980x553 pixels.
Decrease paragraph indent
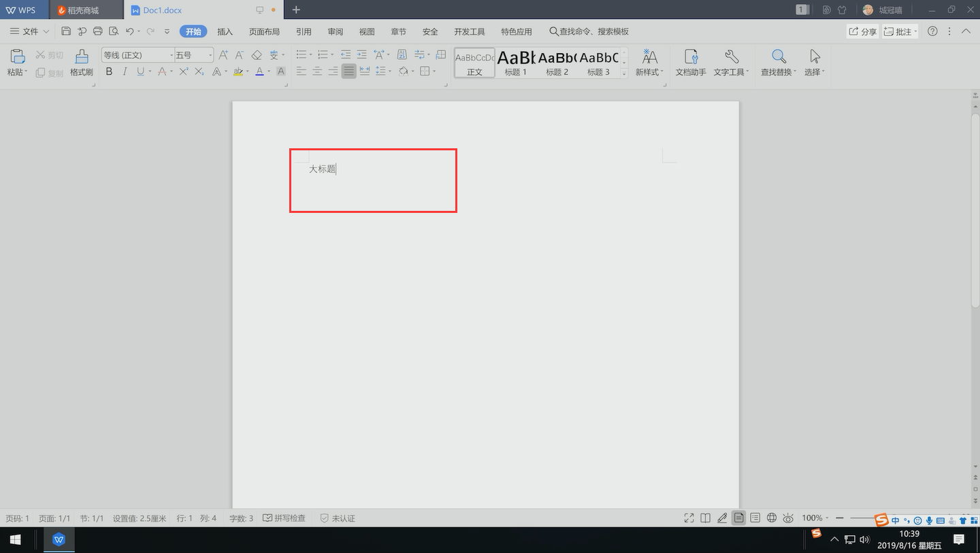[346, 55]
